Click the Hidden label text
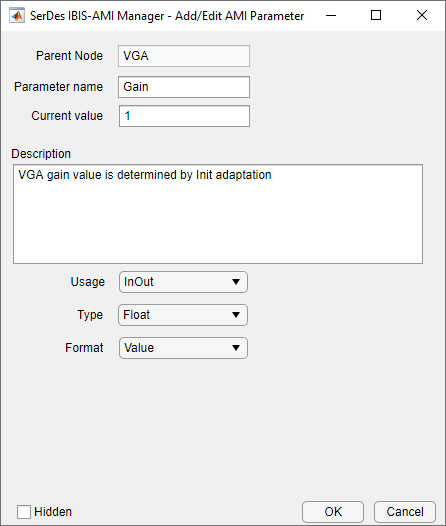The width and height of the screenshot is (446, 526). click(x=53, y=512)
